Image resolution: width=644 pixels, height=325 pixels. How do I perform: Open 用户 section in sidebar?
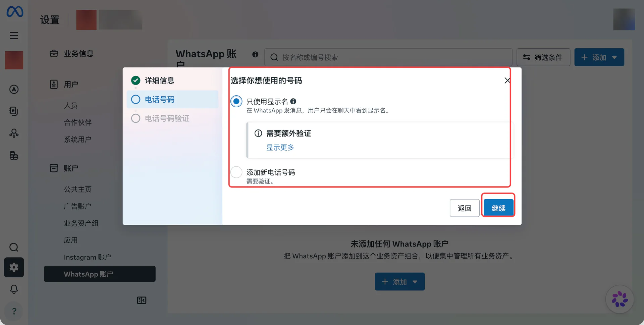coord(71,85)
